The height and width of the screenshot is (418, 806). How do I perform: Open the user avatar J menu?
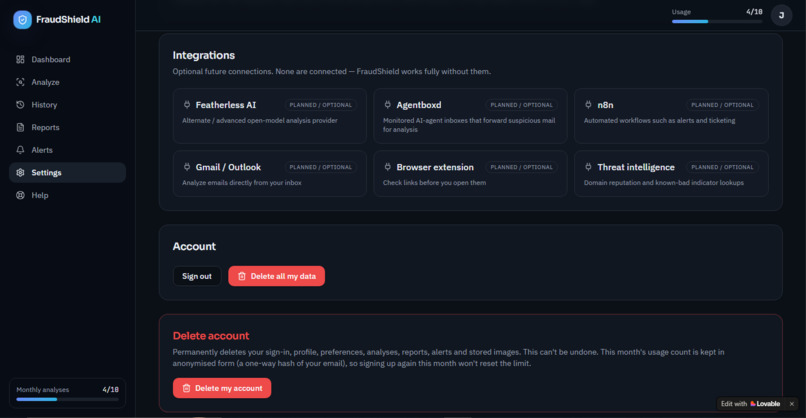781,15
